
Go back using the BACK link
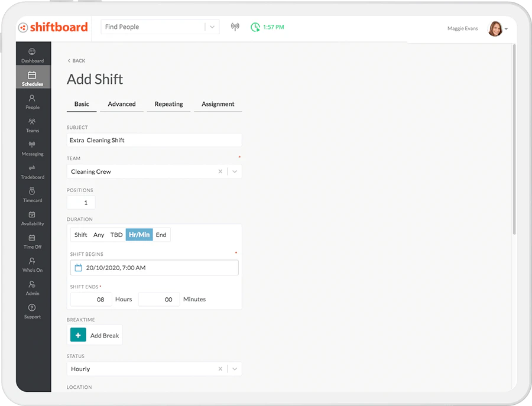tap(76, 60)
